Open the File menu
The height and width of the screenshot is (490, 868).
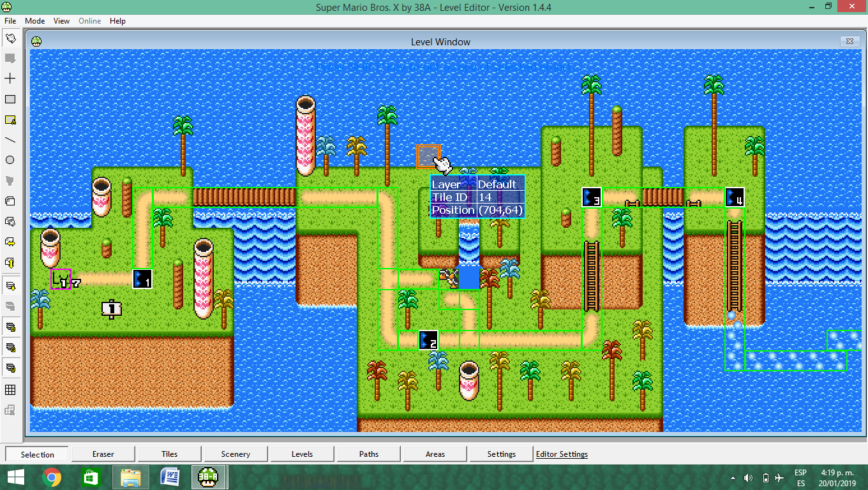pos(10,21)
